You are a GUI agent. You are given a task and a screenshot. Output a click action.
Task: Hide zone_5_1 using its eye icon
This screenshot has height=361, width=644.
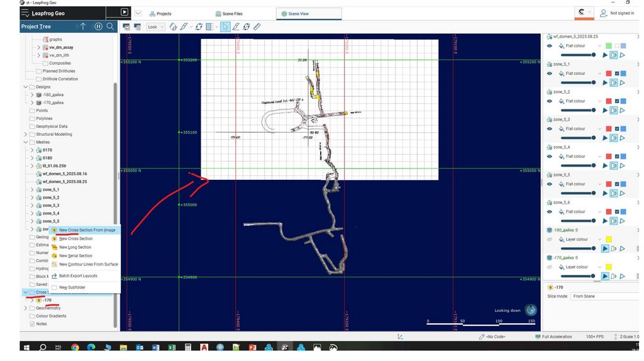click(x=550, y=74)
